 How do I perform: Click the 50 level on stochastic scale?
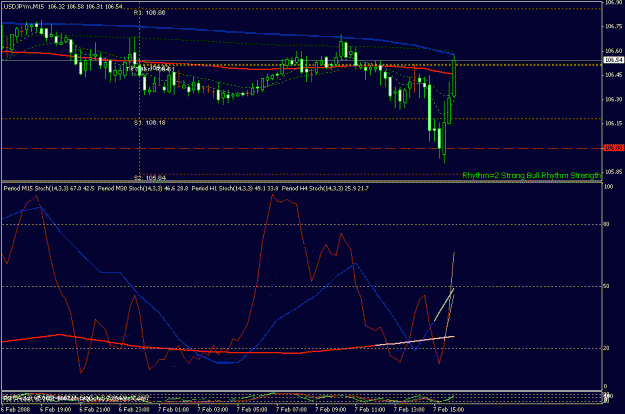[607, 286]
